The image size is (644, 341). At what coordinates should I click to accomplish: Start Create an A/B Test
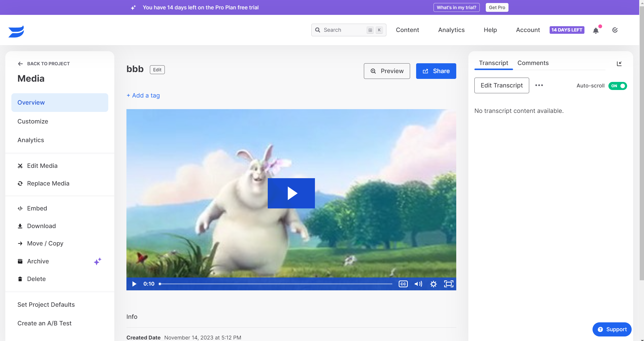click(44, 323)
